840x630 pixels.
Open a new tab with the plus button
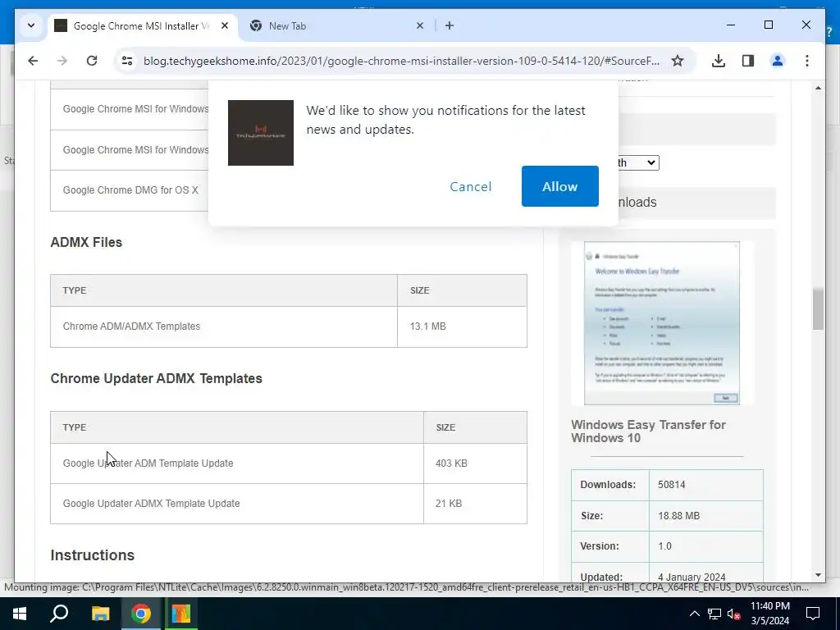pos(450,25)
